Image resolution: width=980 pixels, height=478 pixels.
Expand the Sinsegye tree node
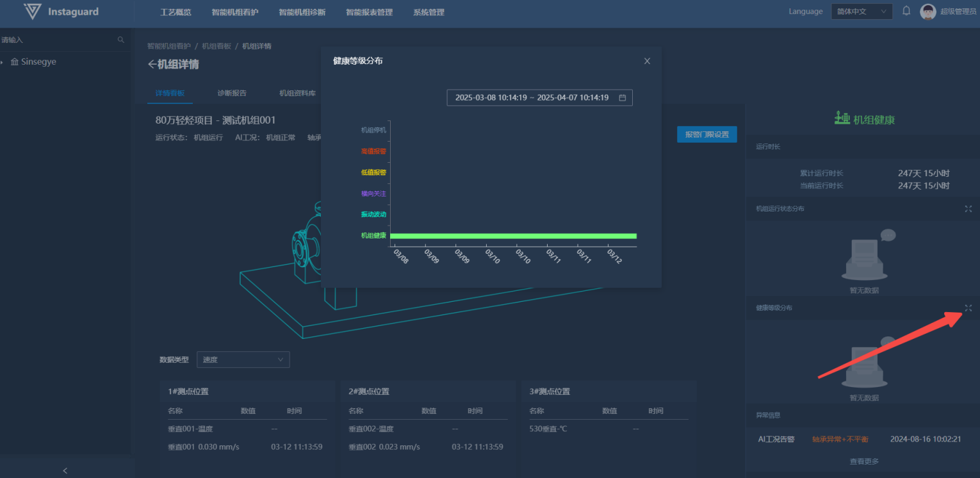(3, 62)
